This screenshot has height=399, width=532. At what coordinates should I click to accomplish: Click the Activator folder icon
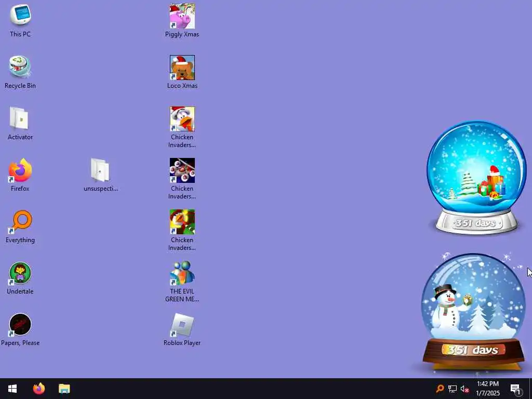(20, 123)
